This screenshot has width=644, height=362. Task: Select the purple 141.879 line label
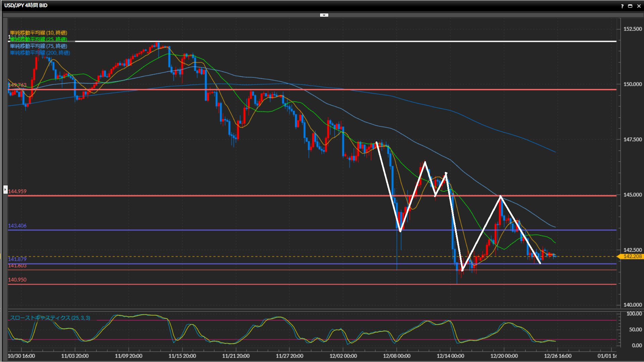click(x=17, y=259)
